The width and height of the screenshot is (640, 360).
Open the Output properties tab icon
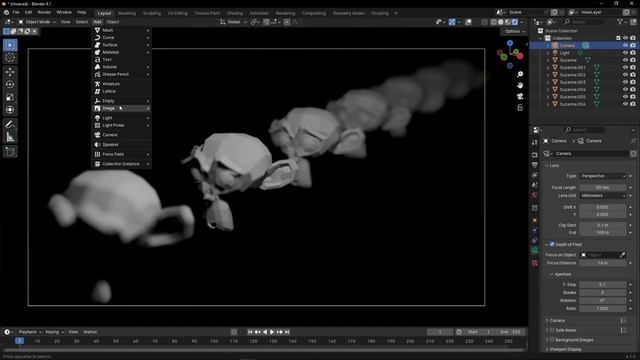click(x=535, y=165)
